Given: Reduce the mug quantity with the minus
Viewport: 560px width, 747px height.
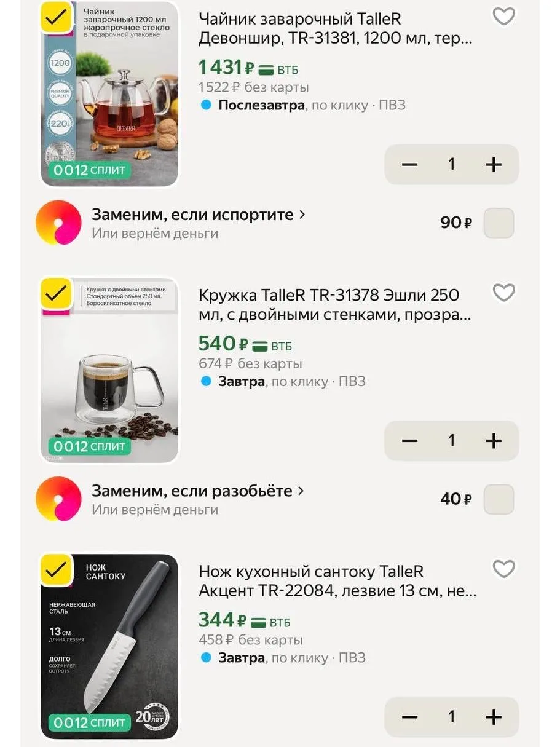Looking at the screenshot, I should pos(409,441).
